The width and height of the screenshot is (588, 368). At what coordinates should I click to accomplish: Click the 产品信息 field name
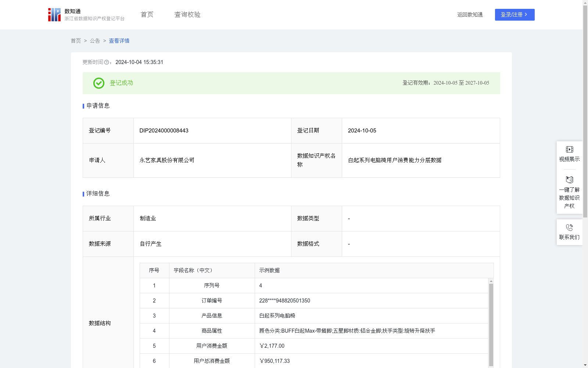[212, 316]
